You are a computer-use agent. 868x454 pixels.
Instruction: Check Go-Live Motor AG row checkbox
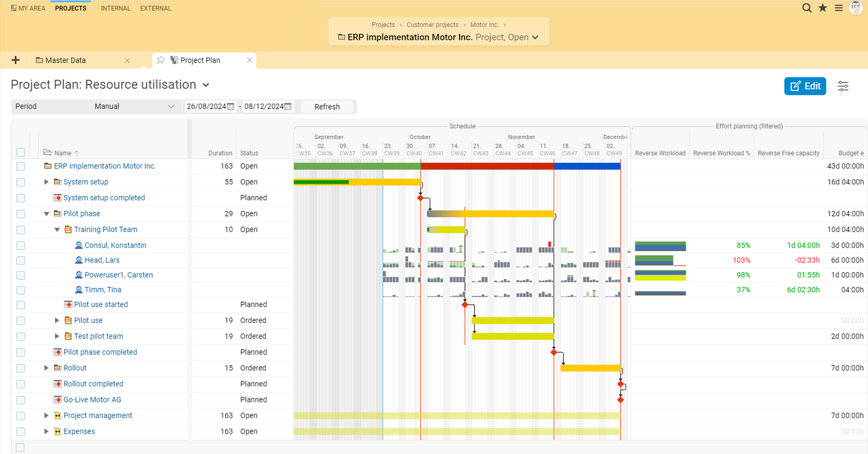[21, 400]
